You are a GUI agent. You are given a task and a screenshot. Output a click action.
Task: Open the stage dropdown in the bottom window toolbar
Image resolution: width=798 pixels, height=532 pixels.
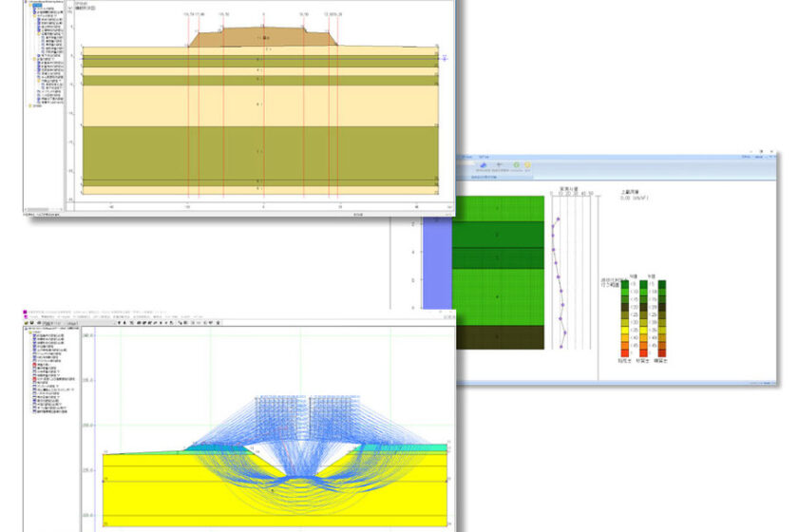(x=78, y=323)
